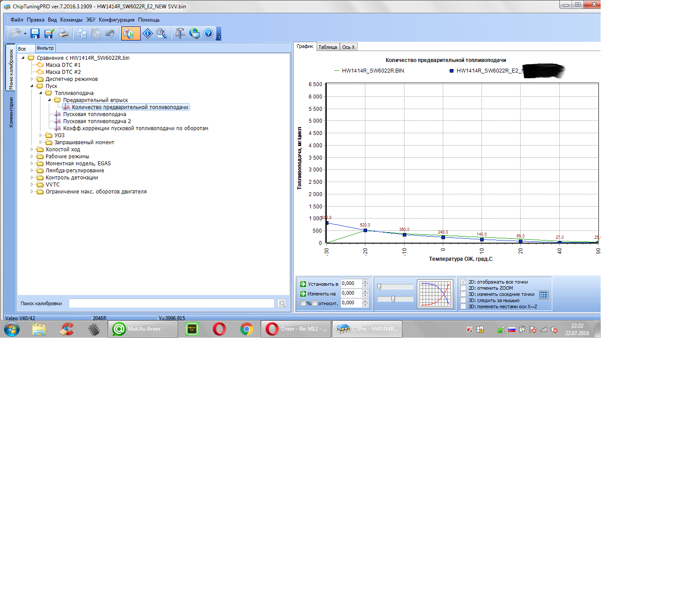This screenshot has height=598, width=700.
Task: Click the blue grid icon beside 3D options
Action: click(543, 295)
